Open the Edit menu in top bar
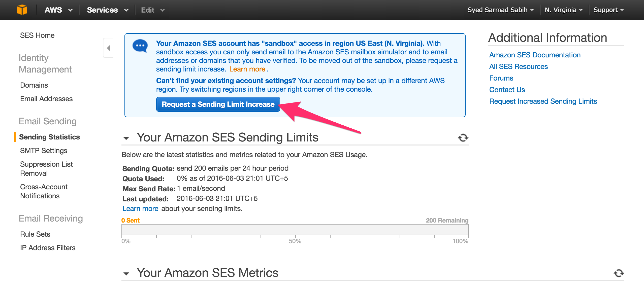The image size is (644, 290). coord(152,10)
